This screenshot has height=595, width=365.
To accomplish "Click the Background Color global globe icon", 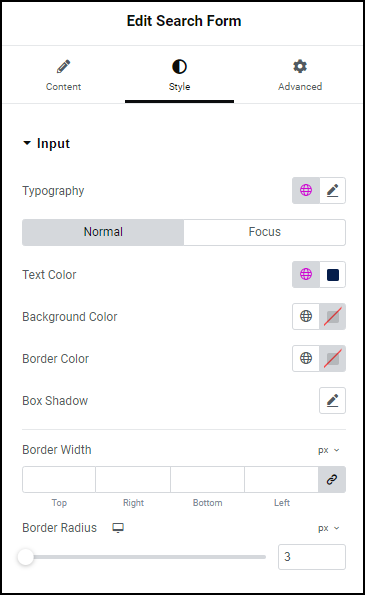I will click(x=306, y=316).
